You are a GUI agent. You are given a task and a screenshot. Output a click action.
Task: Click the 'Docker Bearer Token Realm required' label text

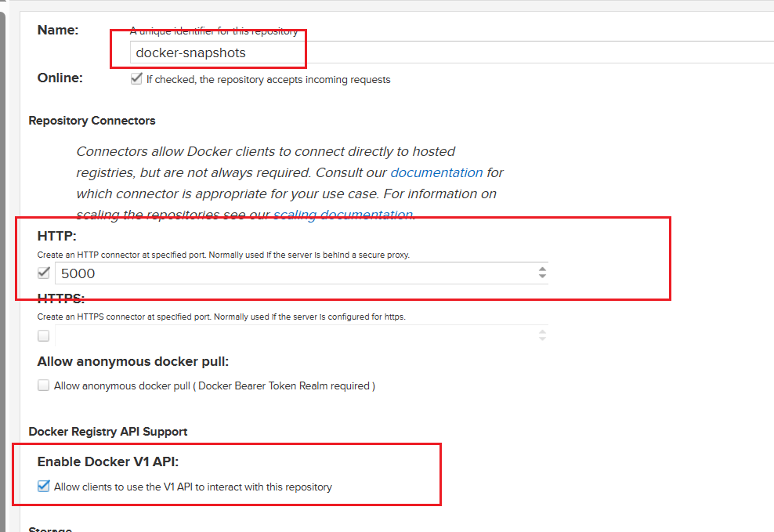pyautogui.click(x=286, y=385)
